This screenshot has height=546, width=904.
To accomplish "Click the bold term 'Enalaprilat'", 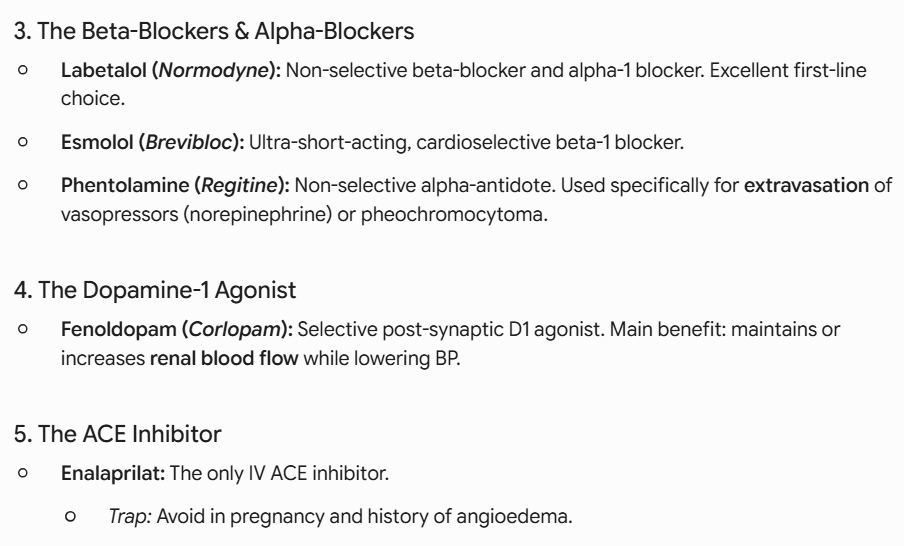I will coord(113,473).
